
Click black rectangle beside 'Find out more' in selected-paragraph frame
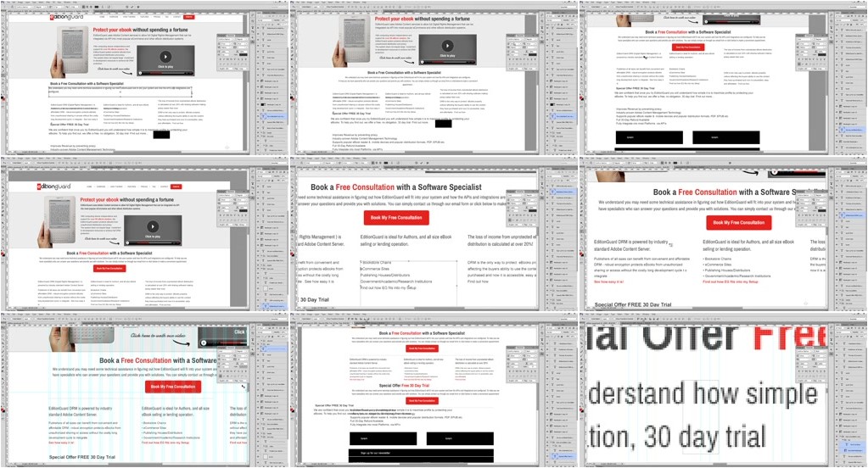pos(161,134)
